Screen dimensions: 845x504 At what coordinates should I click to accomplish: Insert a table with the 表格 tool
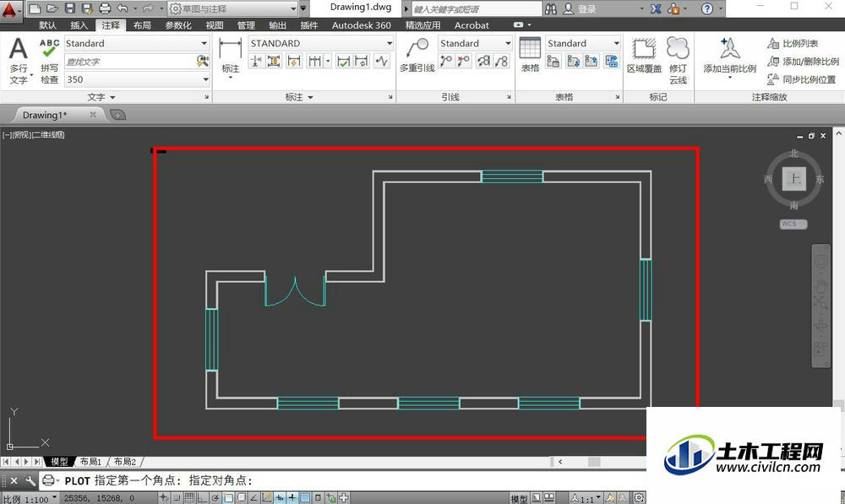point(531,55)
